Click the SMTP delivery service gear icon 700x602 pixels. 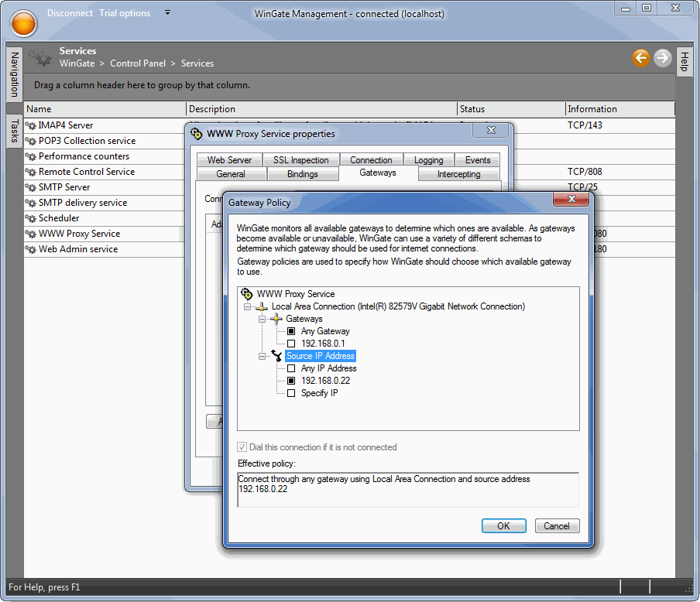pyautogui.click(x=30, y=203)
